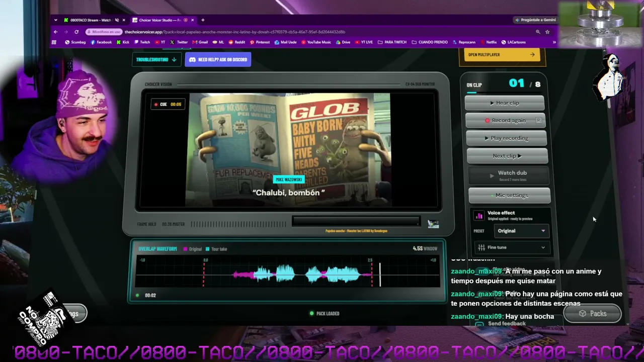Click the Record again button

click(505, 121)
